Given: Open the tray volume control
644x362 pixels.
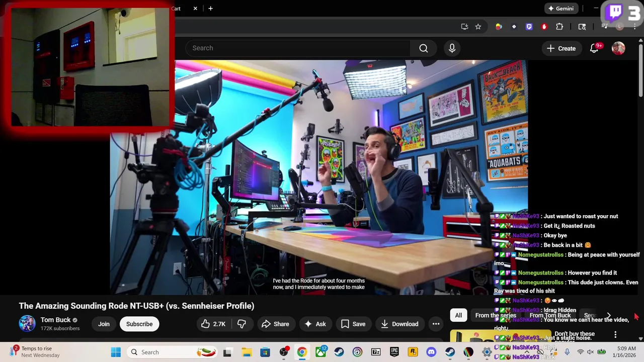Looking at the screenshot, I should point(591,352).
